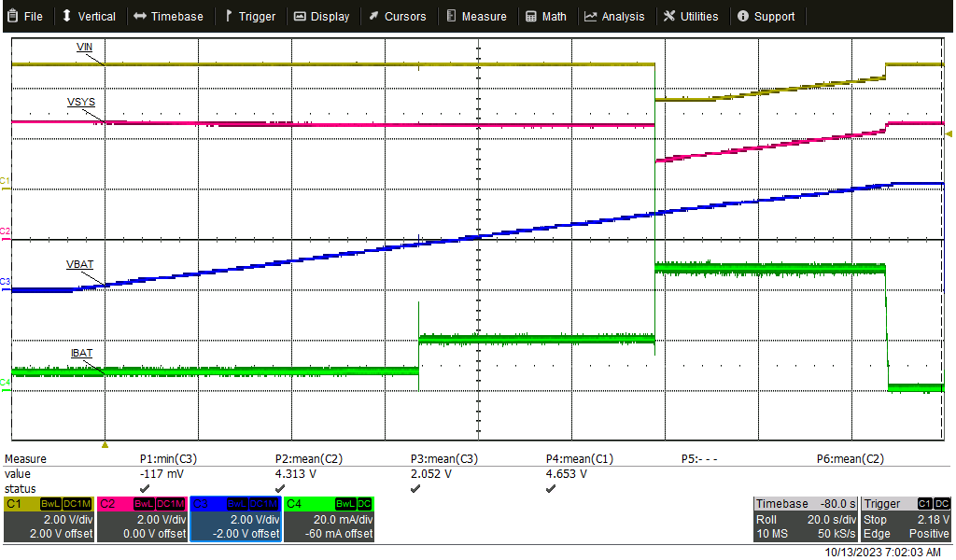Screen dimensions: 956x560
Task: Open Display settings via the monitor icon
Action: pyautogui.click(x=299, y=15)
